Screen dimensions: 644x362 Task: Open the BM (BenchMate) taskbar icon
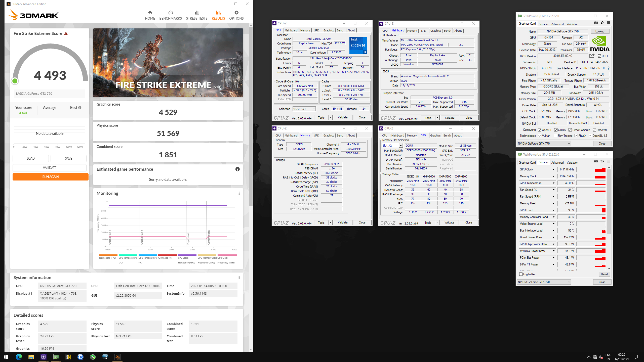(x=68, y=357)
